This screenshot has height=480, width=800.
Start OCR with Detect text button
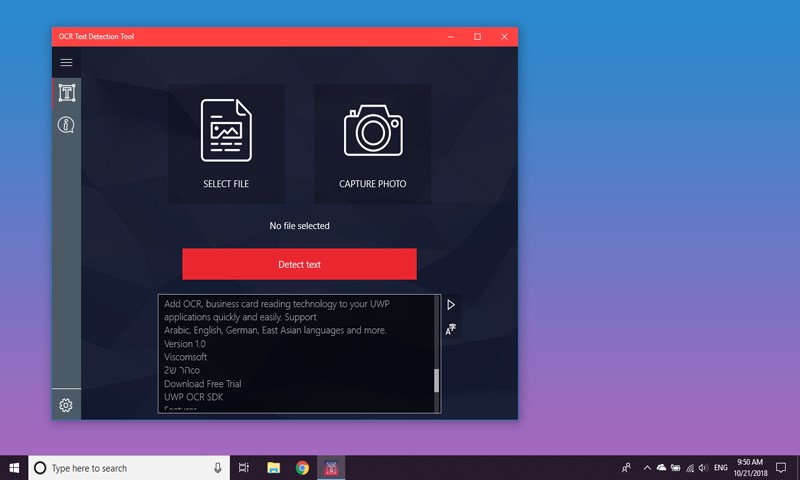point(299,264)
